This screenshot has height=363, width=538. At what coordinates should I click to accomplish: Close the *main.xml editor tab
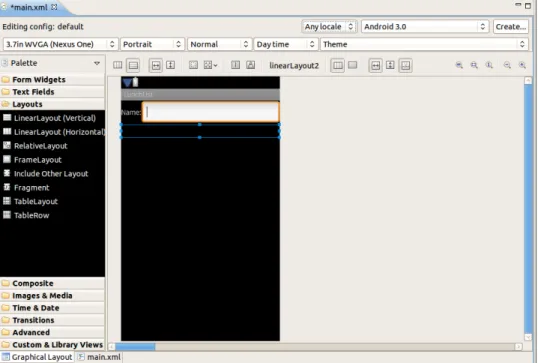(54, 7)
